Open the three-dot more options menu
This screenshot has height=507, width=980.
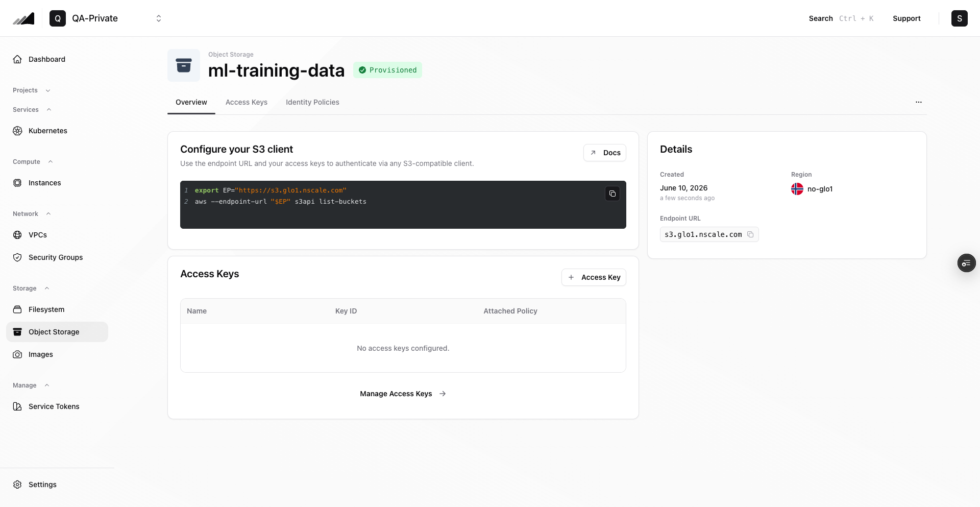click(x=919, y=102)
